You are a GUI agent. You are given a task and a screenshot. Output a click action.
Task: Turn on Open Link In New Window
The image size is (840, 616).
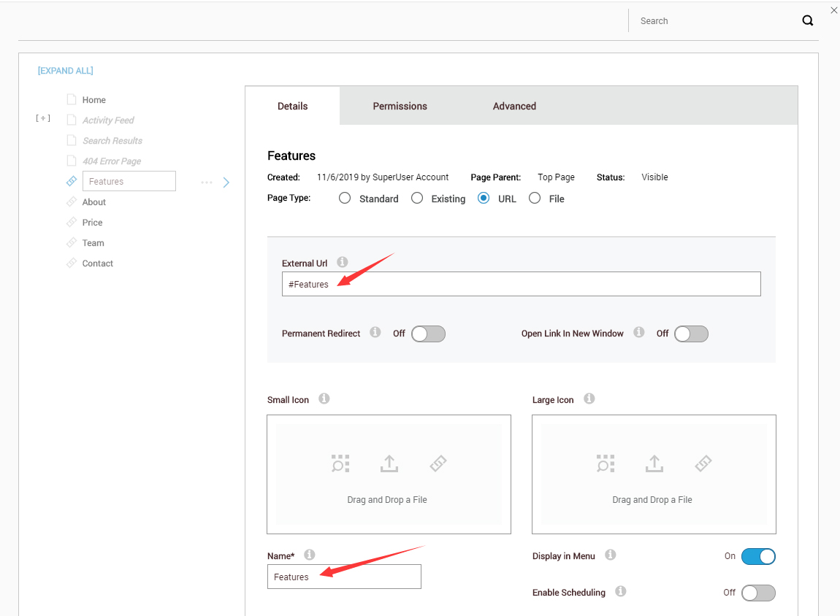click(691, 334)
